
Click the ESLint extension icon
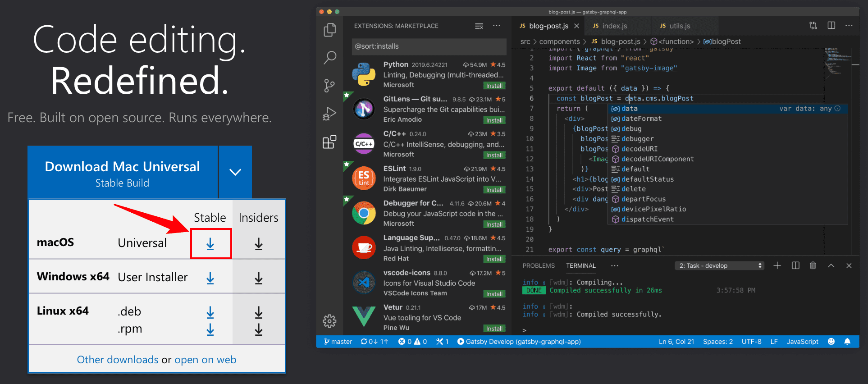pos(364,178)
